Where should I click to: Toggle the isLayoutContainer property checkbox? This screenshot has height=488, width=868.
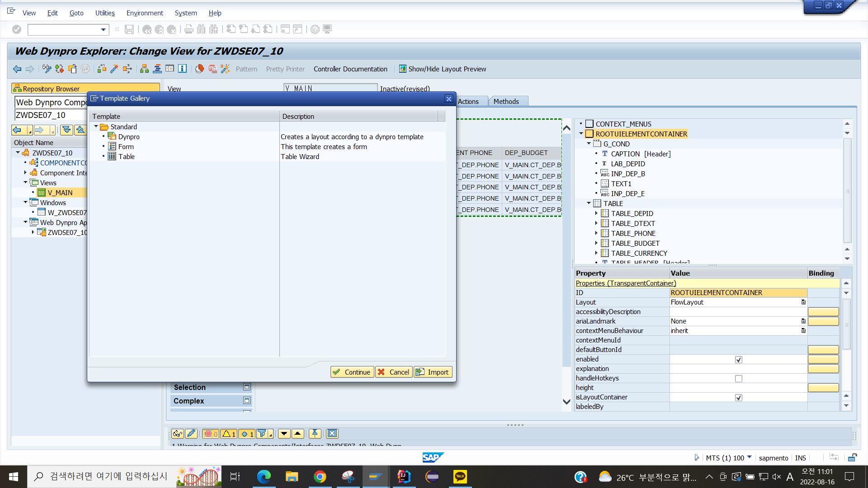click(x=739, y=398)
